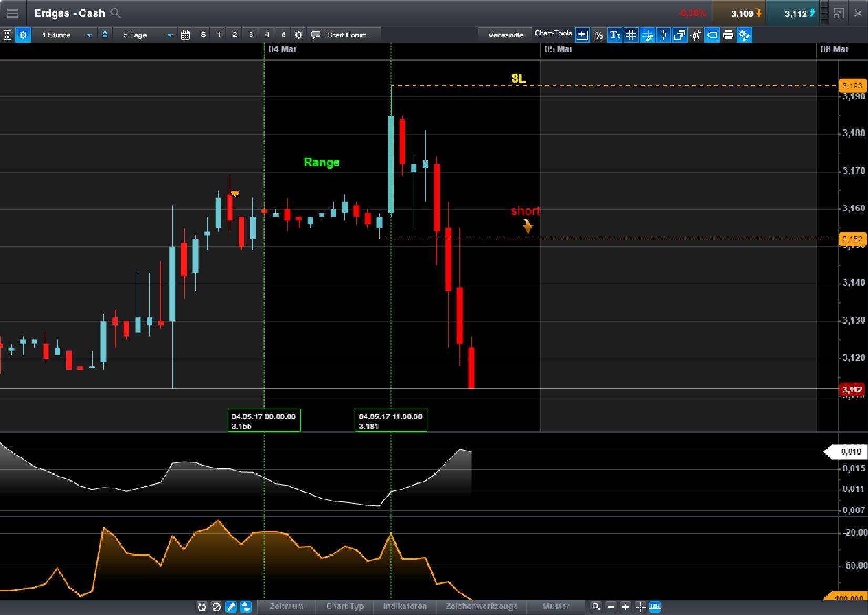The height and width of the screenshot is (615, 868).
Task: Select the orange marker above the candle
Action: click(235, 194)
